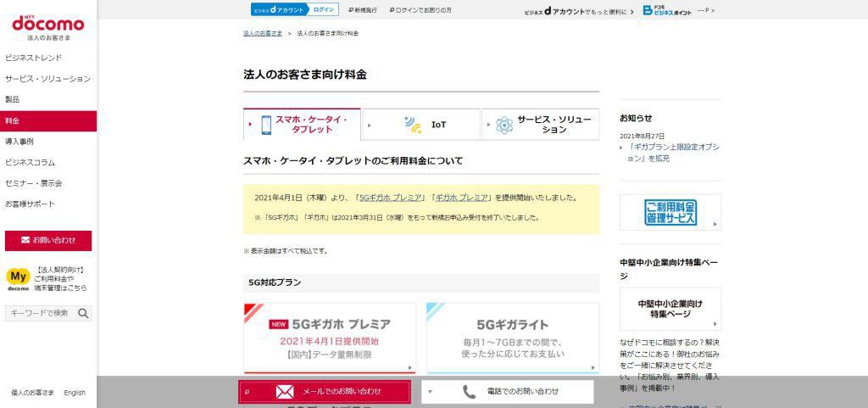Open 中堅中小企業向け特集ページ banner
Viewport: 868px width, 408px height.
click(x=670, y=309)
